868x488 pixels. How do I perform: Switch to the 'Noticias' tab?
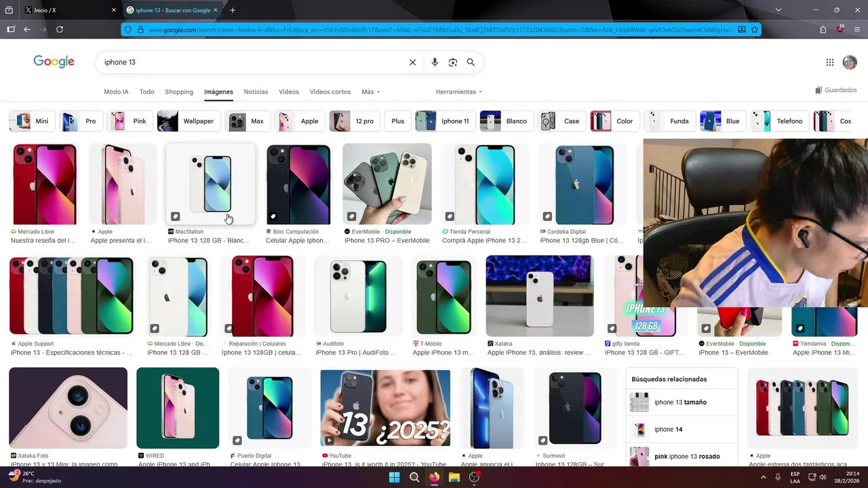pos(256,91)
